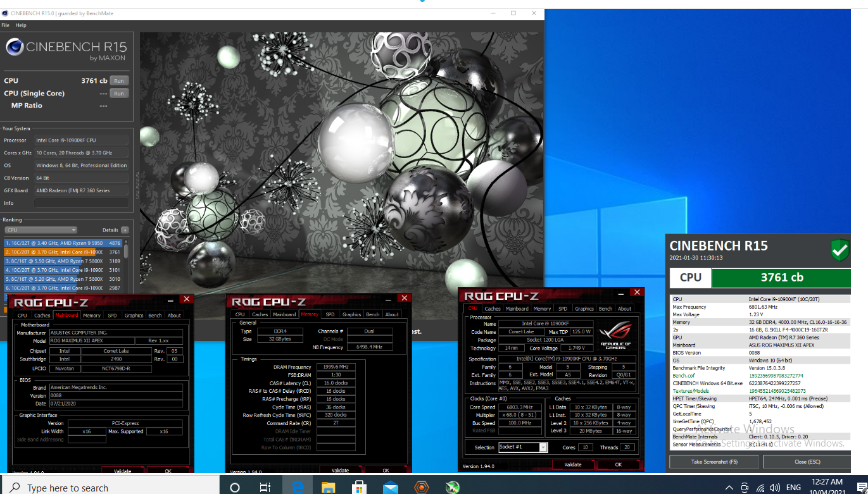Open volume speaker tray icon
Viewport: 868px width, 494px height.
tap(774, 488)
